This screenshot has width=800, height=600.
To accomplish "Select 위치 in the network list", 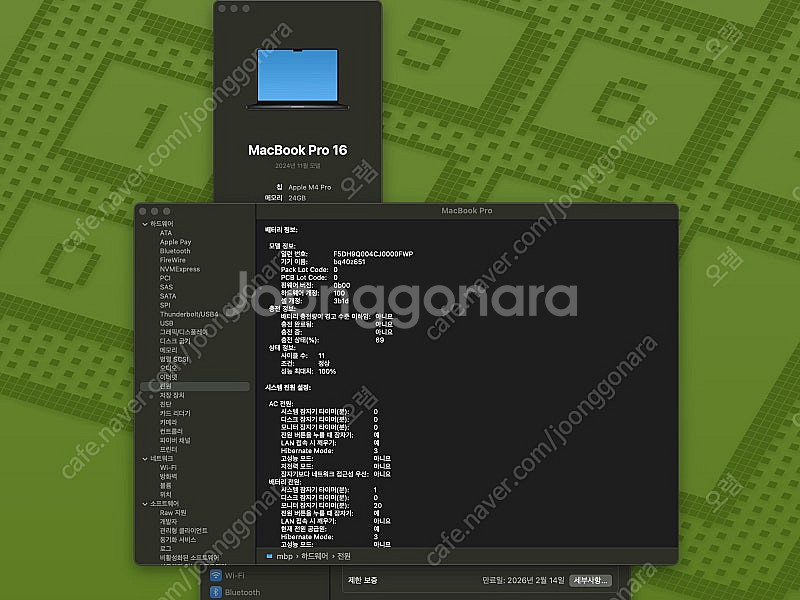I will tap(165, 495).
